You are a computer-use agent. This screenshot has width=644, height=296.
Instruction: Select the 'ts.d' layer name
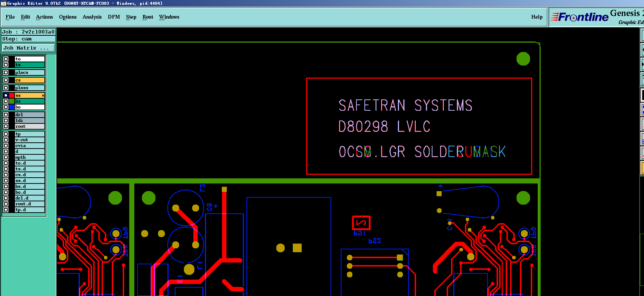[x=29, y=169]
